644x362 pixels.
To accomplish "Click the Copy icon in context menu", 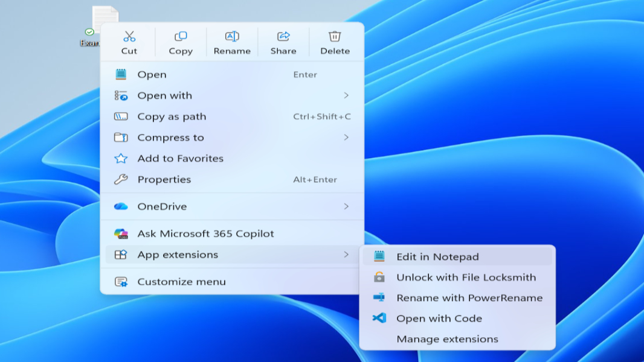I will click(x=181, y=36).
